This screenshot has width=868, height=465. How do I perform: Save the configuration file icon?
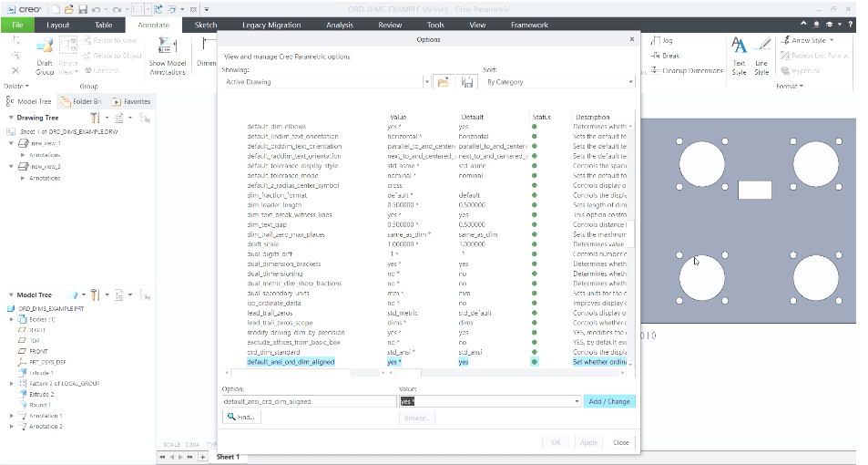coord(467,82)
